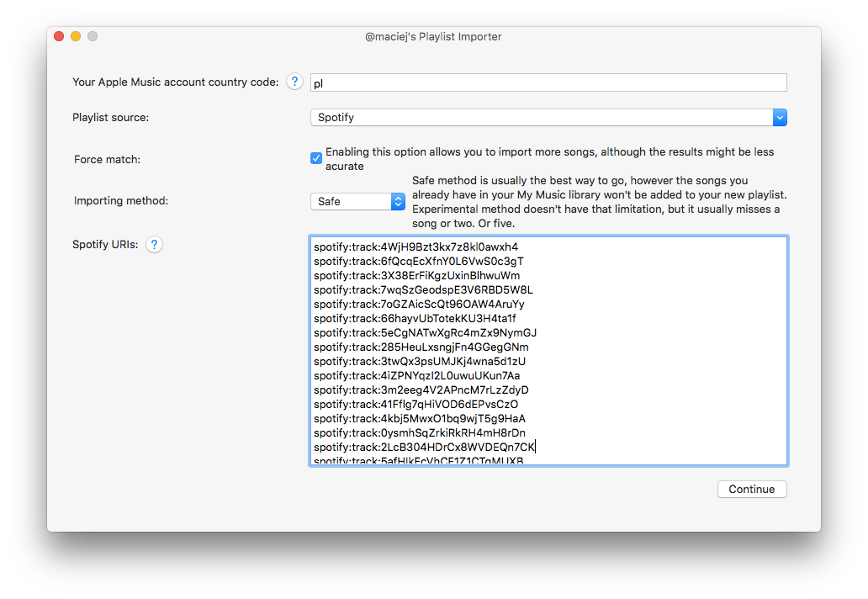Click the Safe method explanation text
The height and width of the screenshot is (599, 868).
point(600,202)
